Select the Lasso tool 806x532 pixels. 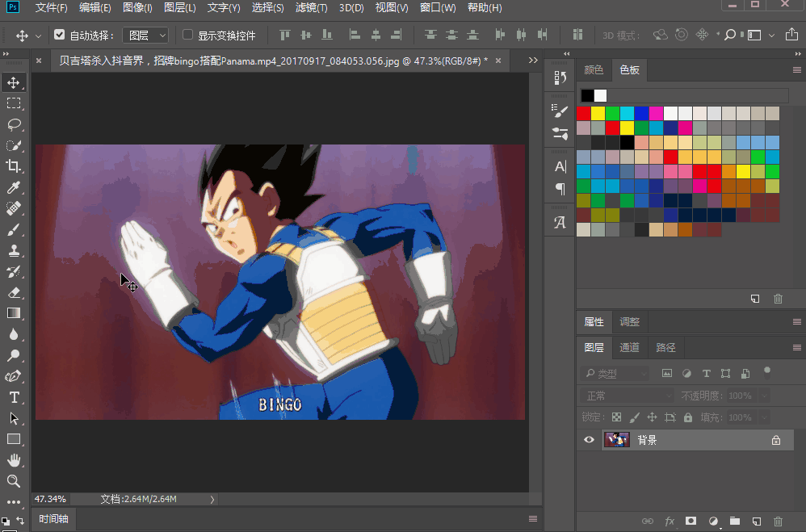14,124
